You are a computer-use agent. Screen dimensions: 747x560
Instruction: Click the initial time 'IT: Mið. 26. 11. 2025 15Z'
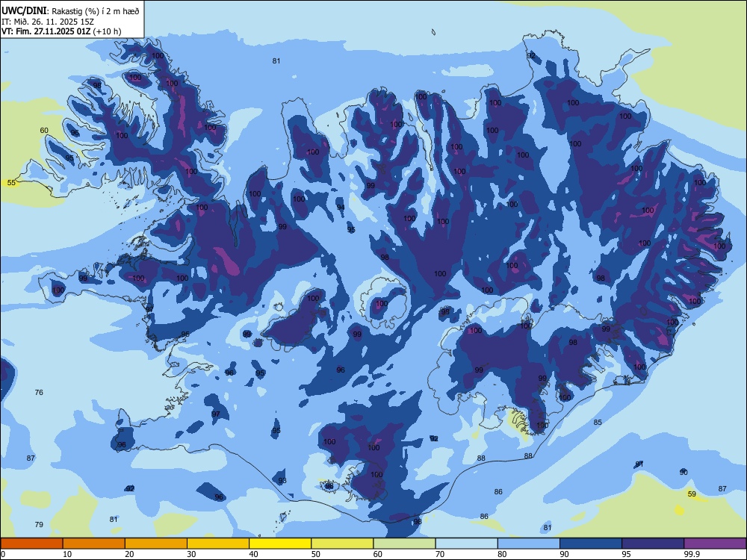pos(48,22)
